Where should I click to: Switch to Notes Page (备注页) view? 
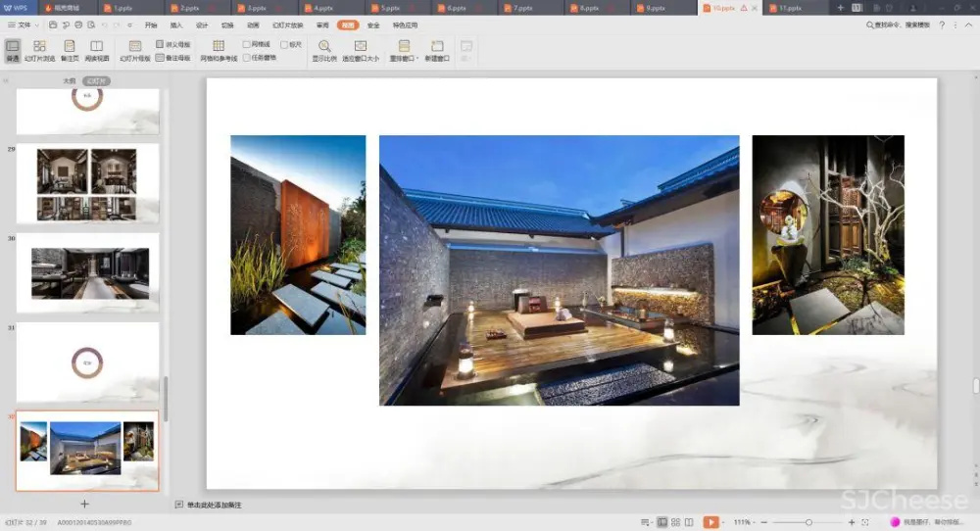pos(69,50)
